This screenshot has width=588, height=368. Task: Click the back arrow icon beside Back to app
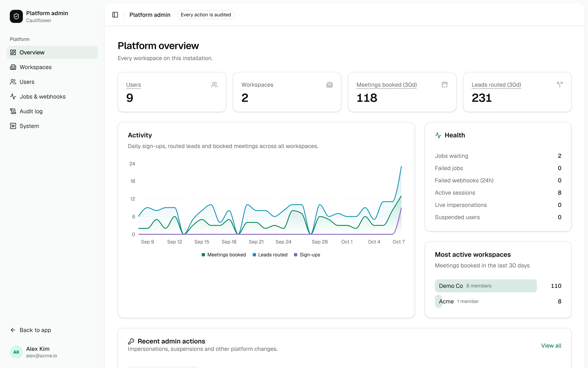click(x=13, y=330)
